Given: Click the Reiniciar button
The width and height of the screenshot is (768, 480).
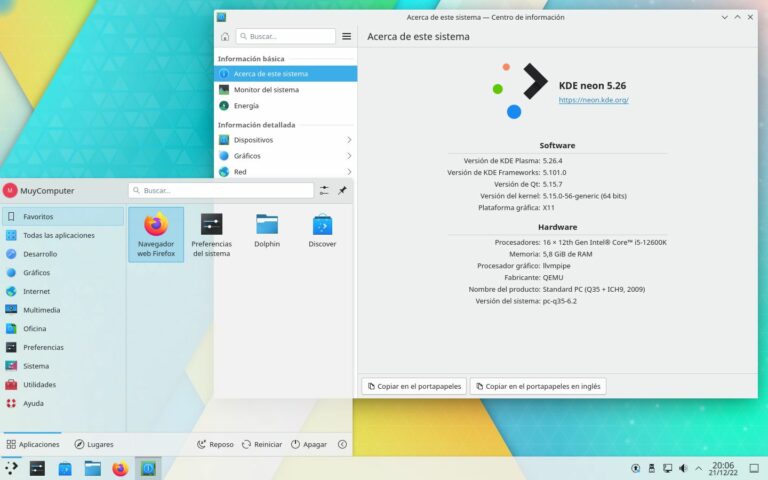Looking at the screenshot, I should tap(262, 444).
